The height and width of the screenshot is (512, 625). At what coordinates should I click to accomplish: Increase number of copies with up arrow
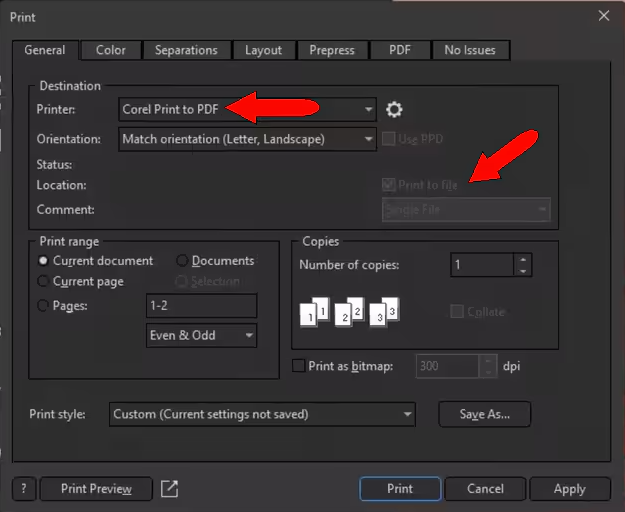coord(523,259)
